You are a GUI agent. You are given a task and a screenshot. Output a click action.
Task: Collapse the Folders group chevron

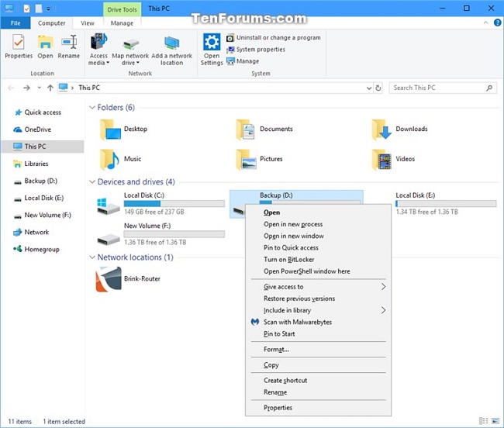click(x=92, y=107)
